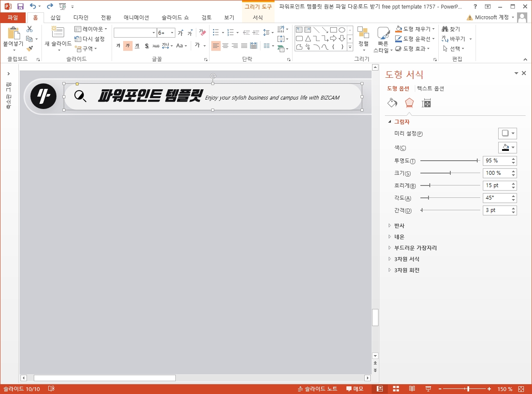The image size is (532, 394).
Task: Open the shadow 색 color picker
Action: click(x=508, y=147)
